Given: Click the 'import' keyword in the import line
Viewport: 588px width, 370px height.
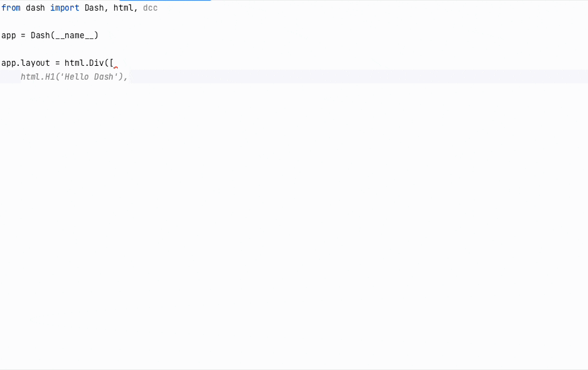Looking at the screenshot, I should pos(65,8).
